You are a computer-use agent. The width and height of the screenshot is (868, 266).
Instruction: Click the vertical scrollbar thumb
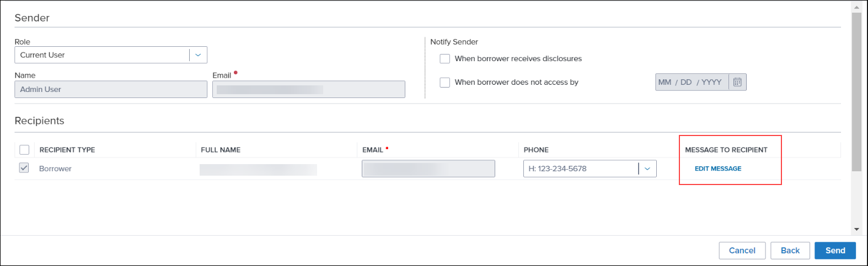(x=856, y=91)
